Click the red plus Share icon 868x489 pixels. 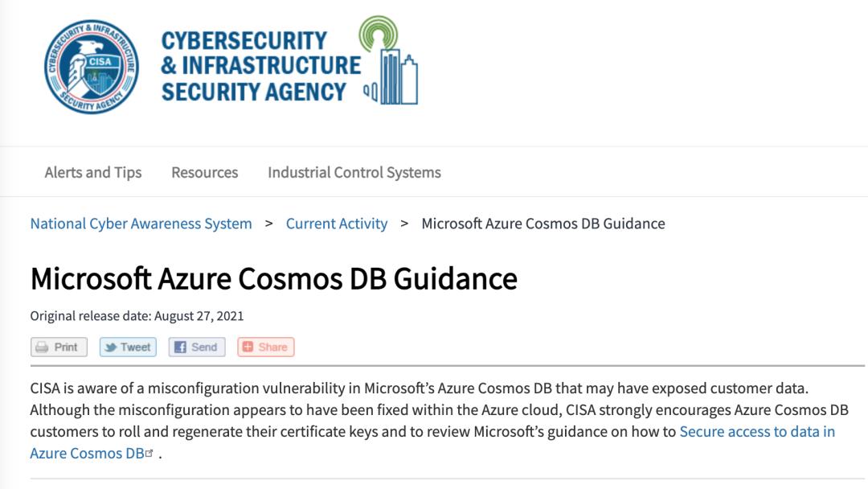(248, 347)
